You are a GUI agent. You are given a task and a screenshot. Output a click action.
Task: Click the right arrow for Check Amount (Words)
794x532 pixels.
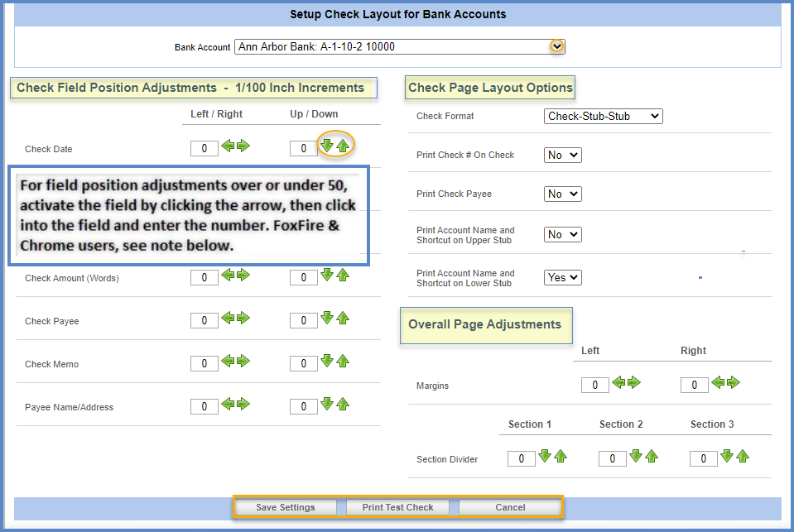pos(246,277)
